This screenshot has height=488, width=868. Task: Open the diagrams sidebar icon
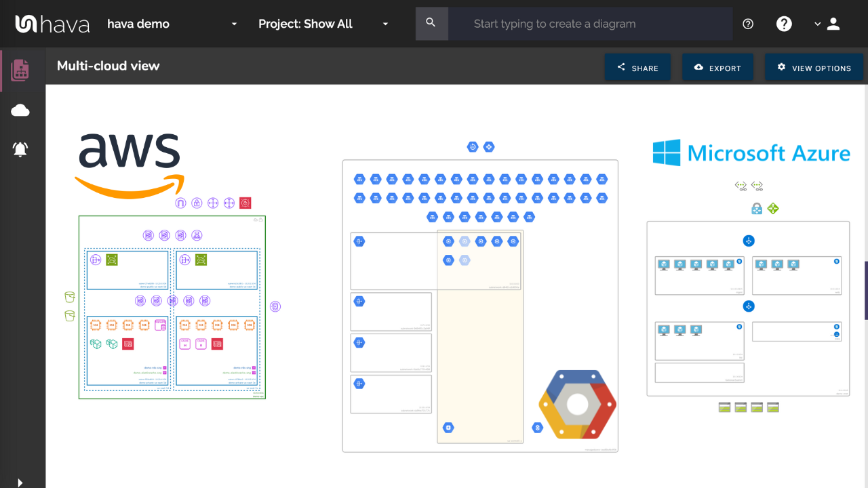click(20, 70)
